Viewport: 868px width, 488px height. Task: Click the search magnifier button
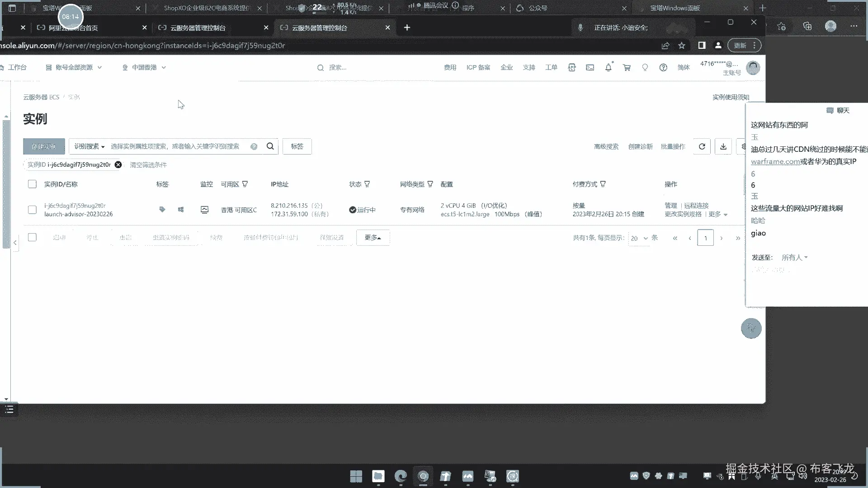[x=270, y=146]
